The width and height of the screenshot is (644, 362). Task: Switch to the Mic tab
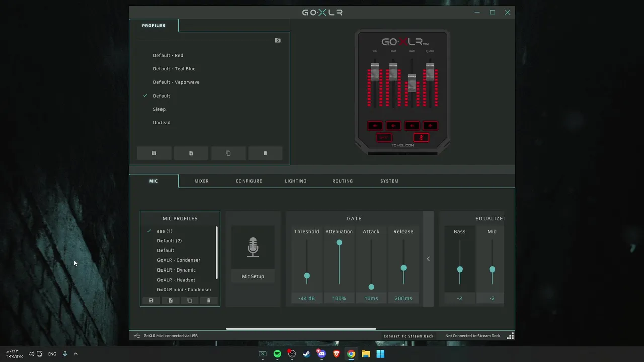(x=154, y=181)
